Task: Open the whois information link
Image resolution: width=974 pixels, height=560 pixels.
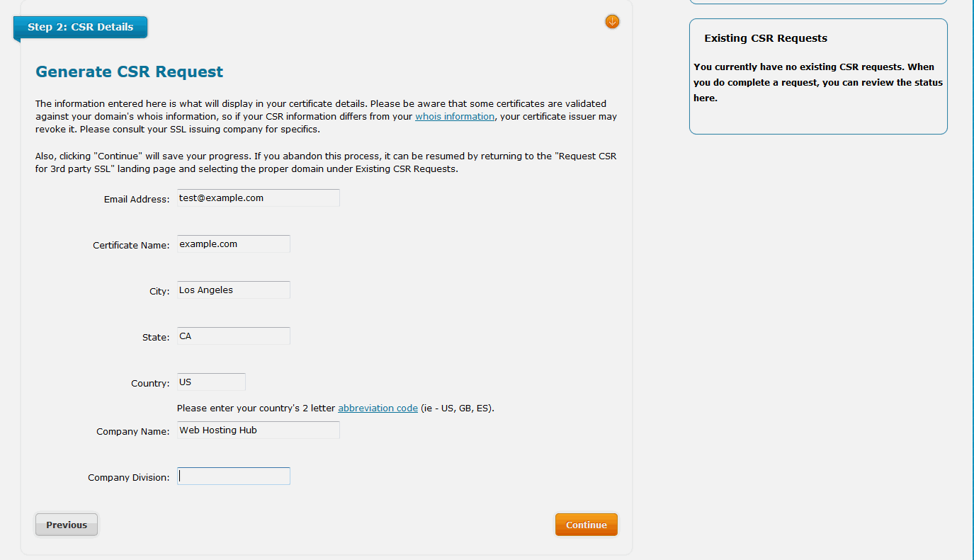Action: (455, 116)
